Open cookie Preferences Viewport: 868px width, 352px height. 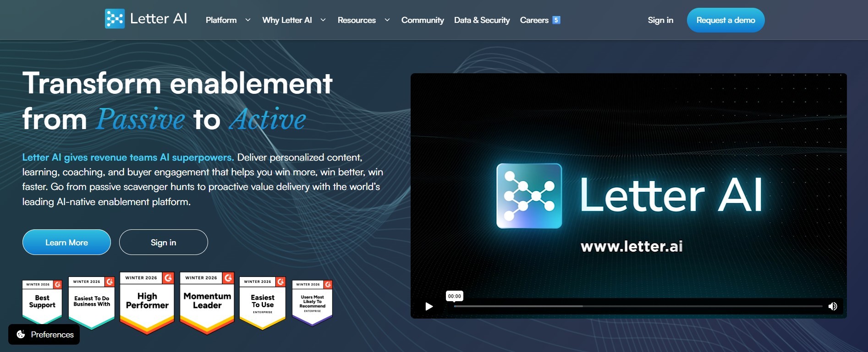(x=44, y=335)
